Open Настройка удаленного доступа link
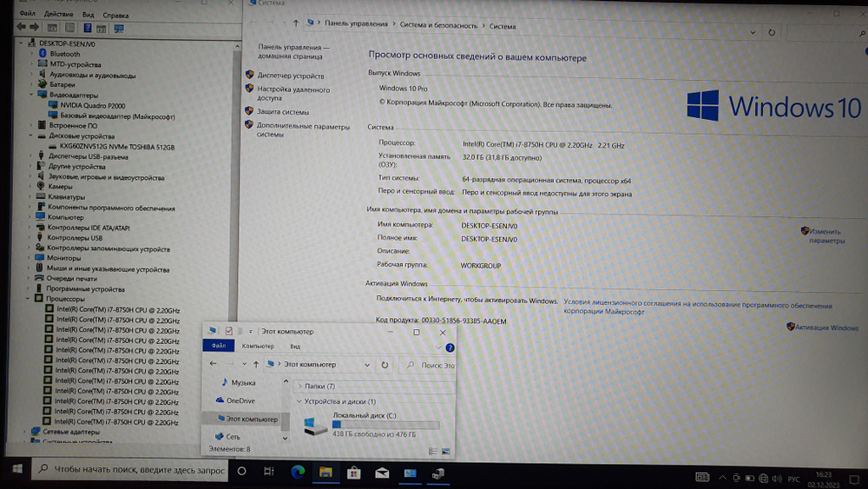The image size is (868, 489). tap(293, 94)
